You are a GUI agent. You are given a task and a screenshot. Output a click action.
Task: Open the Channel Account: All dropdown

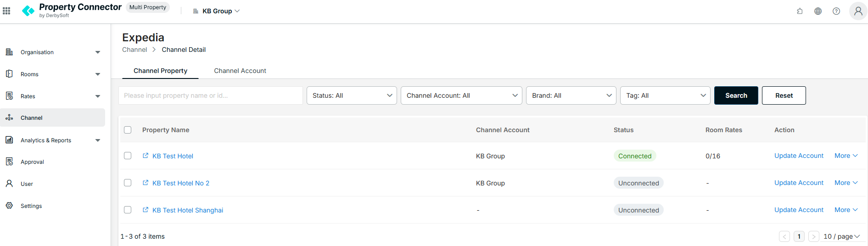pyautogui.click(x=461, y=95)
